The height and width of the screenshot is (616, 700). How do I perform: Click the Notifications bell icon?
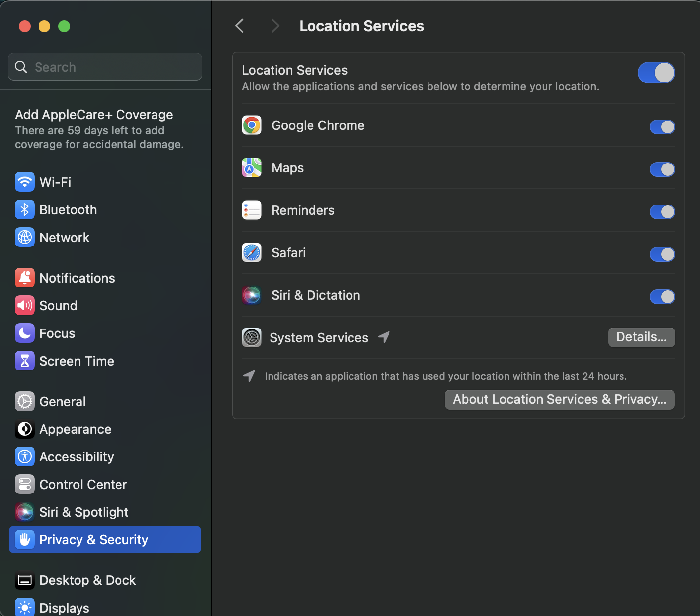25,278
